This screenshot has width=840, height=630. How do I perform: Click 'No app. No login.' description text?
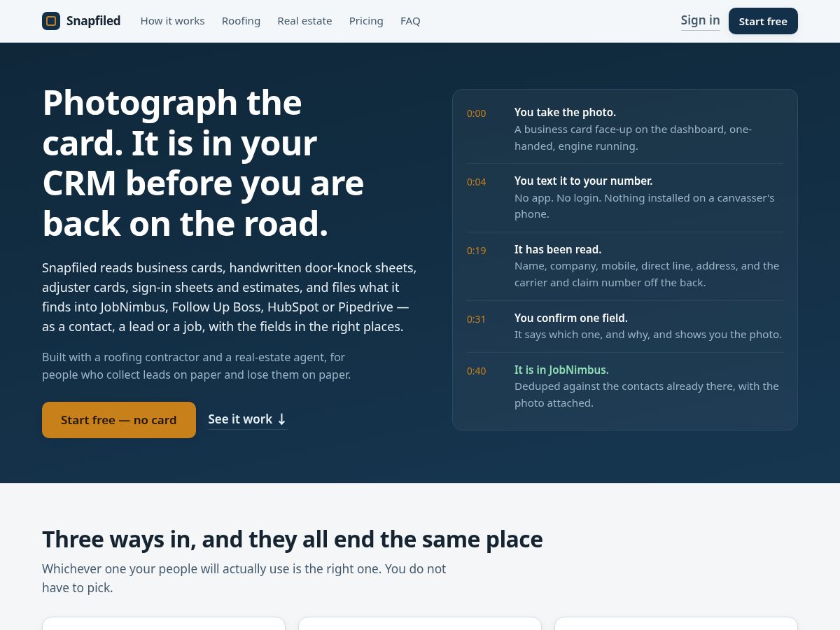[x=644, y=206]
